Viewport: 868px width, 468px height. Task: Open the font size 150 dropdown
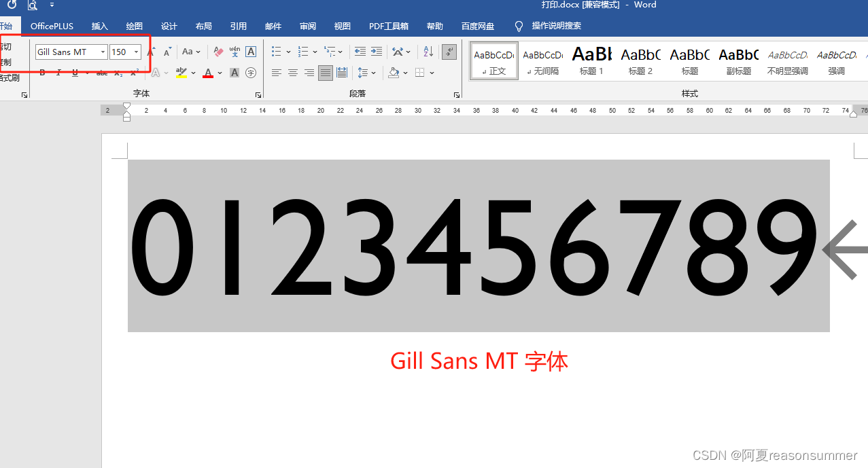point(136,52)
